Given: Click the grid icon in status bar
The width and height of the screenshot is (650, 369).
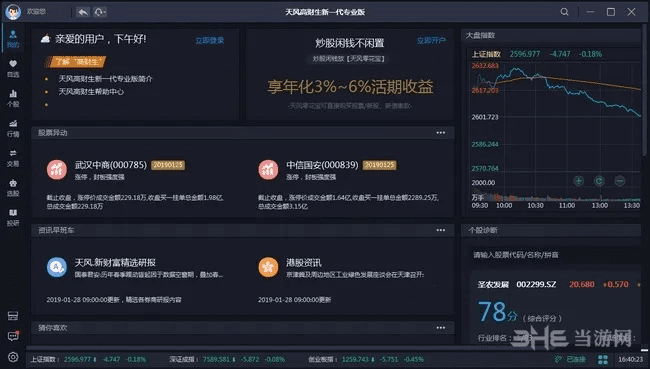Looking at the screenshot, I should click(603, 359).
